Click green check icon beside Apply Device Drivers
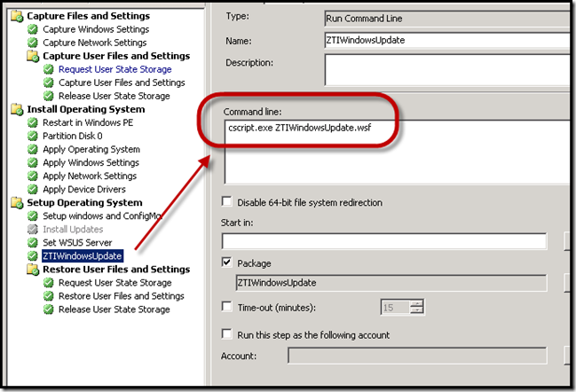The width and height of the screenshot is (576, 392). (33, 190)
